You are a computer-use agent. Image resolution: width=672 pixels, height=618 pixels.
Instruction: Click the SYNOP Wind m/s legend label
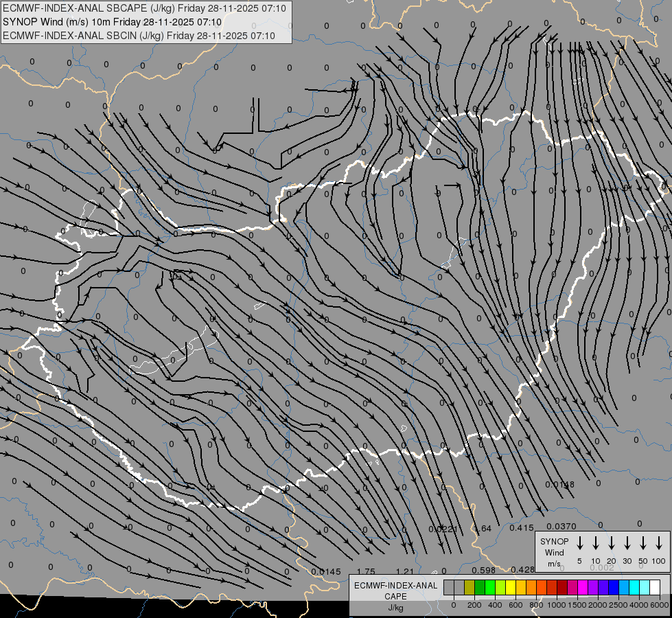pos(554,552)
